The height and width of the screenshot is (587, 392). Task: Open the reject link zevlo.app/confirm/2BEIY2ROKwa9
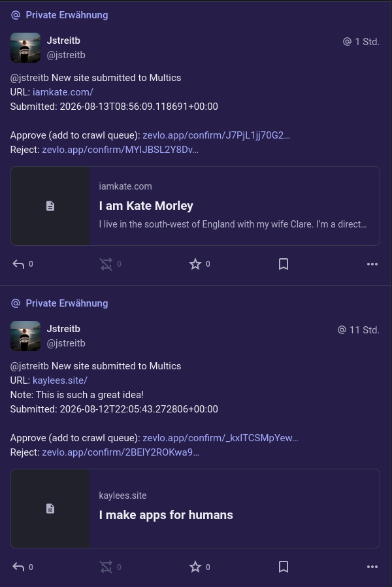tap(120, 452)
